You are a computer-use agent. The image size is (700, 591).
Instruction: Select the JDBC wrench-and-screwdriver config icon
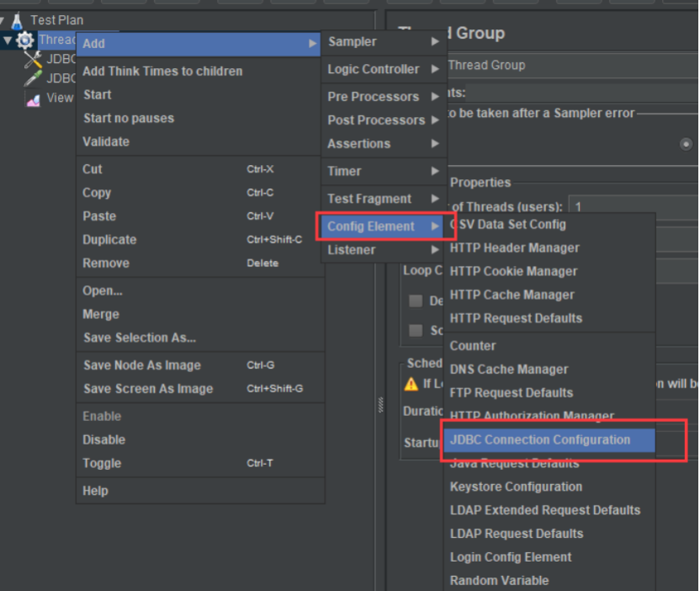[x=34, y=60]
